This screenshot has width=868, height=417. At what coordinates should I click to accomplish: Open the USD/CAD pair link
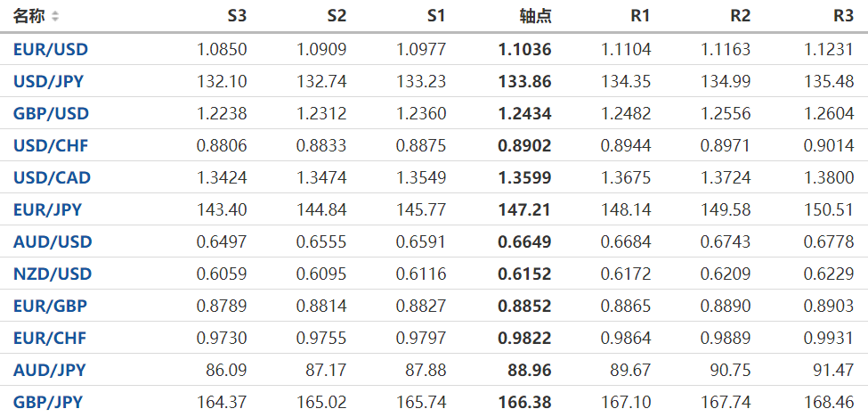pos(52,178)
